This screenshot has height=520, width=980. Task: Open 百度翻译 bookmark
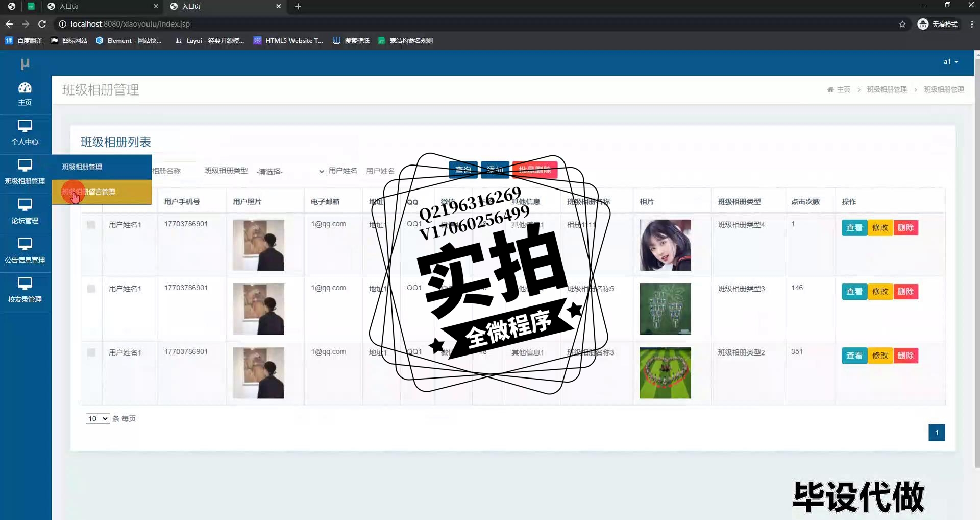[x=24, y=41]
